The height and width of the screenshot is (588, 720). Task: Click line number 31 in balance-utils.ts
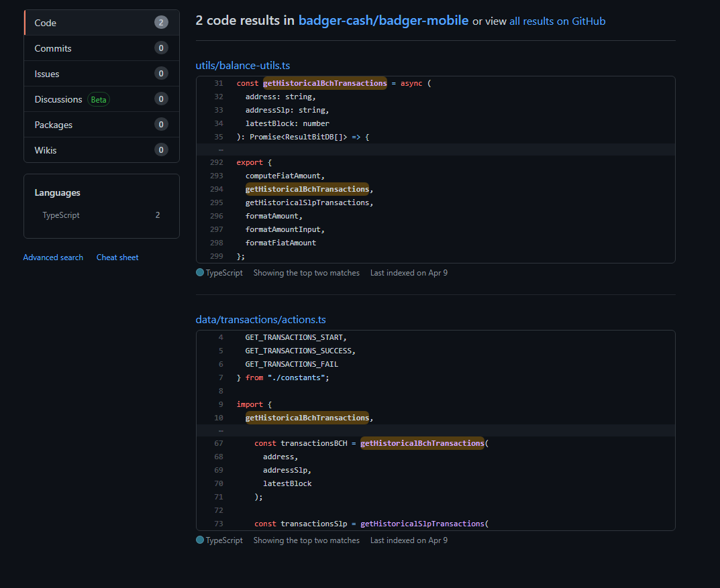(219, 84)
